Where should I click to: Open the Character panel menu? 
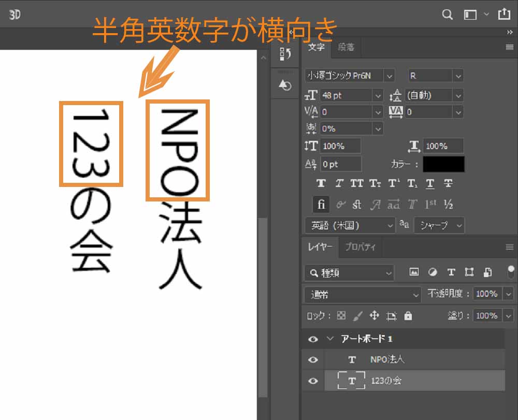(x=510, y=47)
